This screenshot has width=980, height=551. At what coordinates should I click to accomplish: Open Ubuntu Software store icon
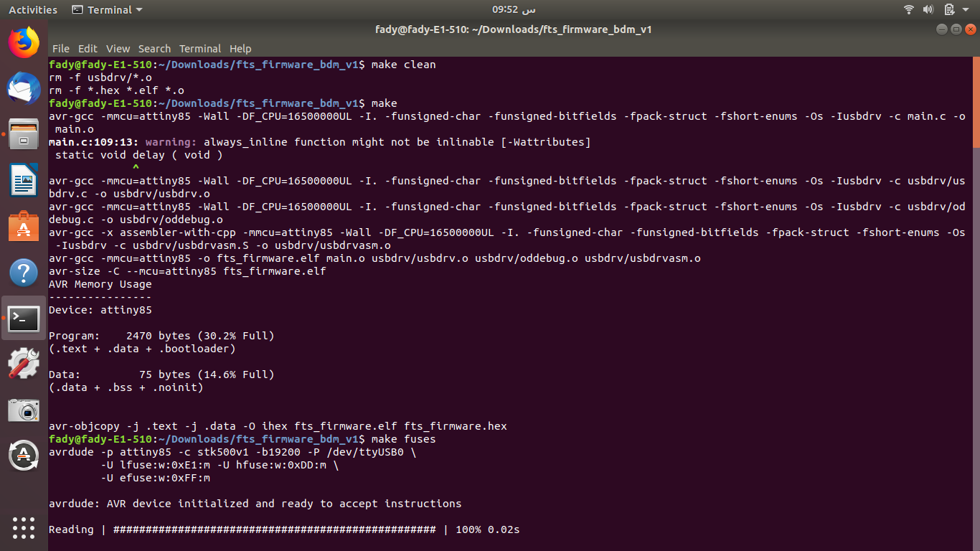24,226
